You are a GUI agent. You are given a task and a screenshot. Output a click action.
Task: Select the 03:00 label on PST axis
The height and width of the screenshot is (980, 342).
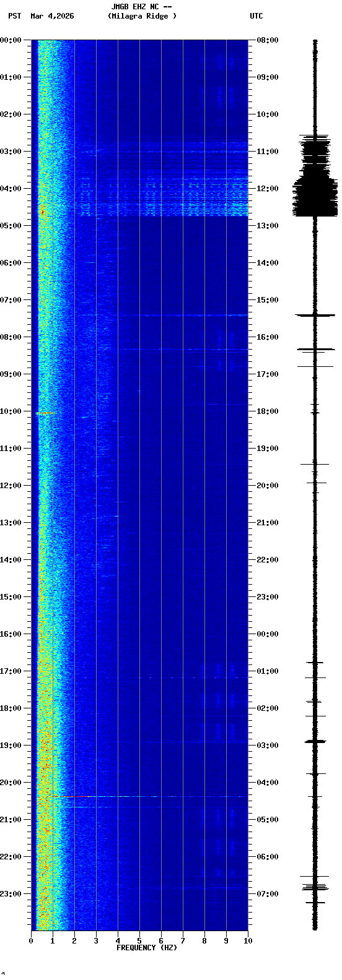[x=11, y=152]
